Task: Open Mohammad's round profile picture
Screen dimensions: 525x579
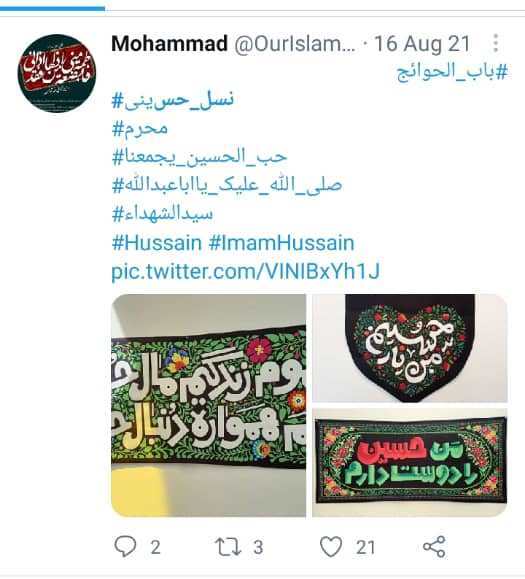Action: 57,73
